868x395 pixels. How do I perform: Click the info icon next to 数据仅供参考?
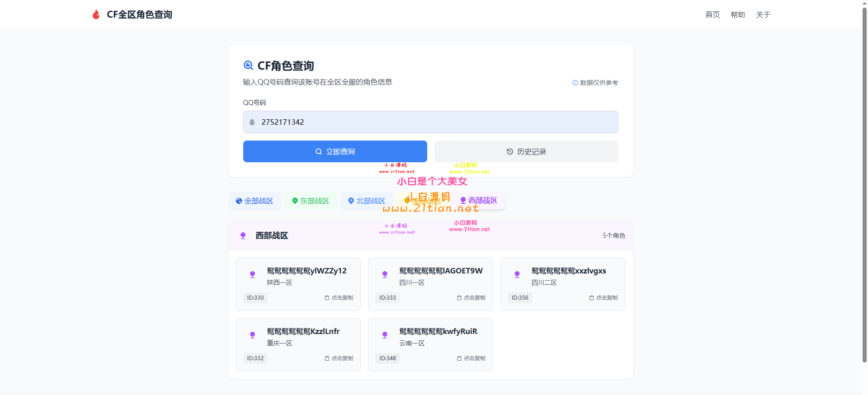click(x=575, y=83)
